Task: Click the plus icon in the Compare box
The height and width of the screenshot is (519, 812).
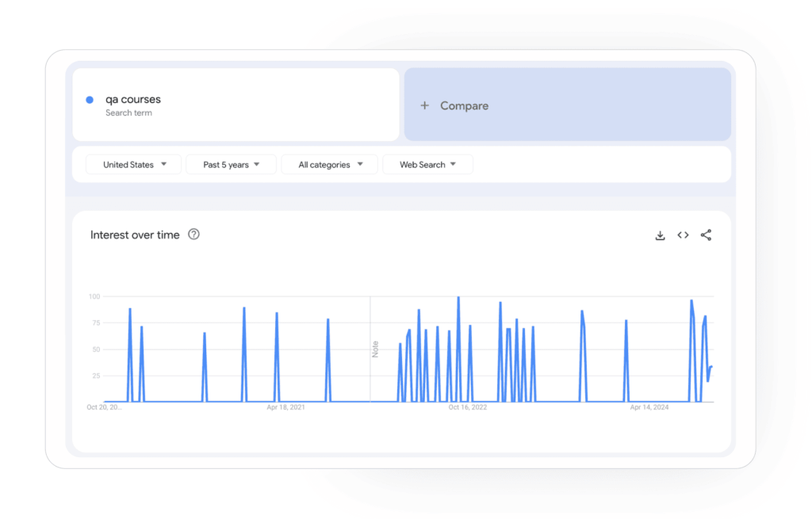Action: [x=424, y=105]
